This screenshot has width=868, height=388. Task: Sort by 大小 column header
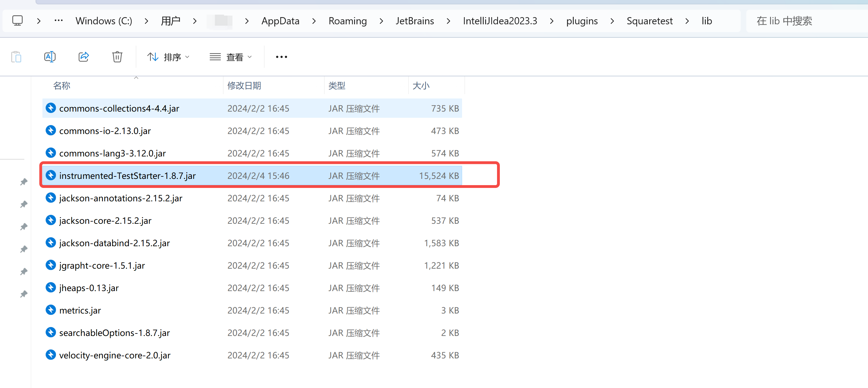pos(421,85)
